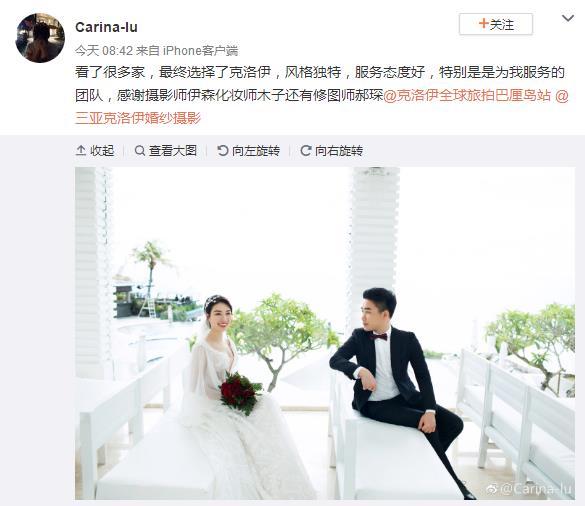This screenshot has height=506, width=585.
Task: Expand the post options chevron menu
Action: coord(568,18)
